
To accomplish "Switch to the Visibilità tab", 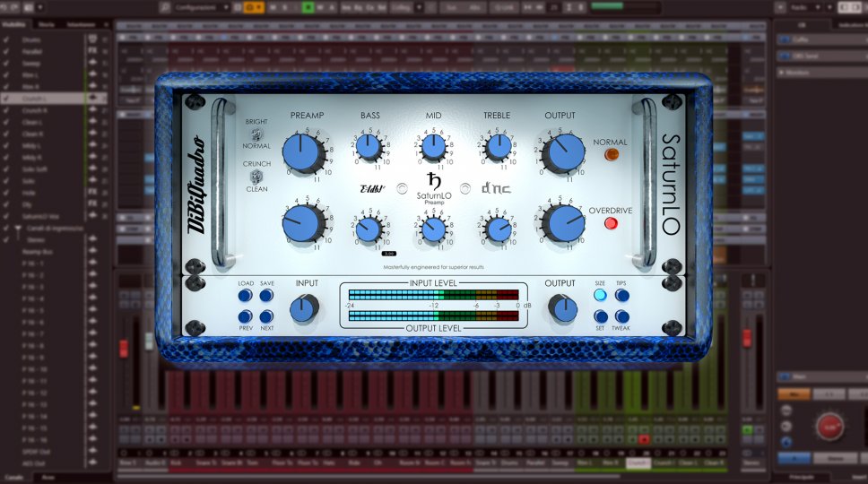I will 14,24.
